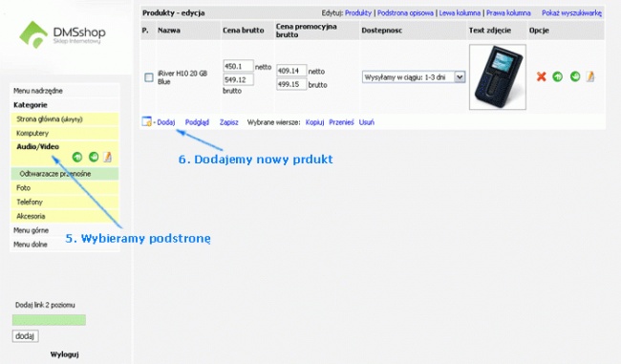Click the add-product icon beside Dodaj

(x=146, y=122)
